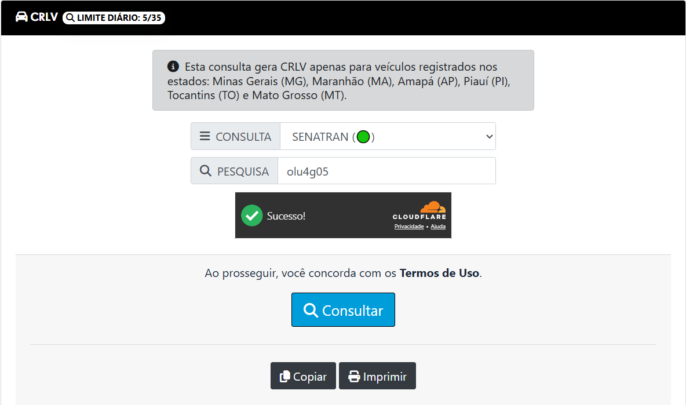The height and width of the screenshot is (405, 686).
Task: Click the blue Consultar button
Action: 343,310
